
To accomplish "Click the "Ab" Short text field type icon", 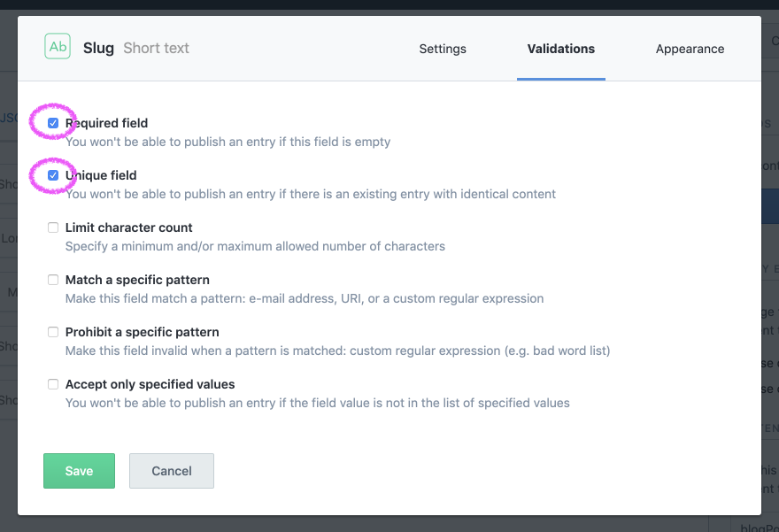I will tap(58, 45).
